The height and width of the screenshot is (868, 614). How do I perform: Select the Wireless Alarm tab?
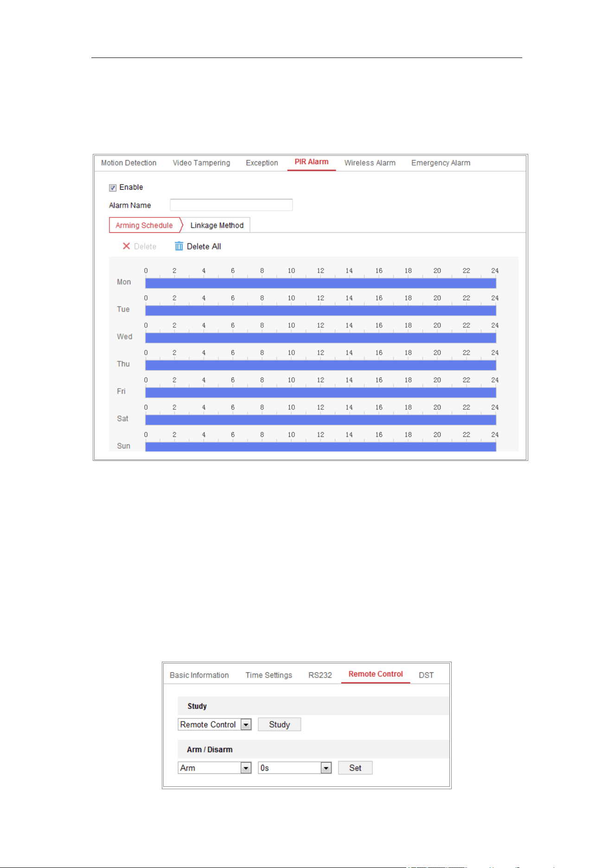pos(370,163)
